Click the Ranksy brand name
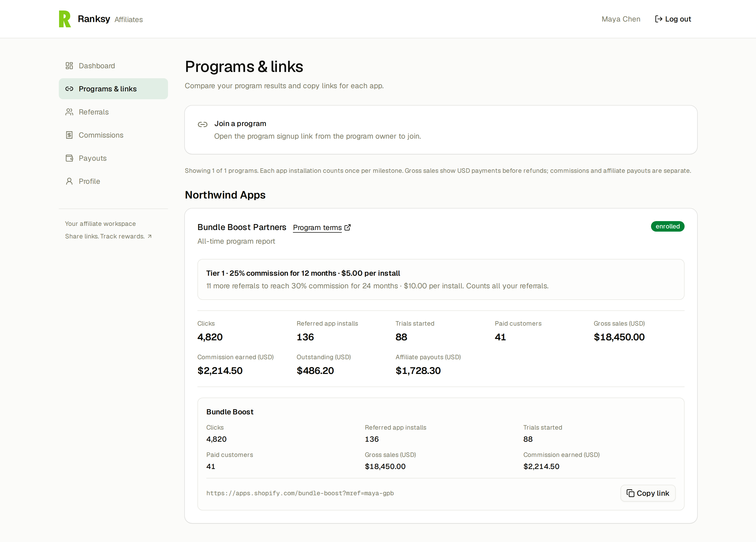The image size is (756, 542). [x=94, y=19]
